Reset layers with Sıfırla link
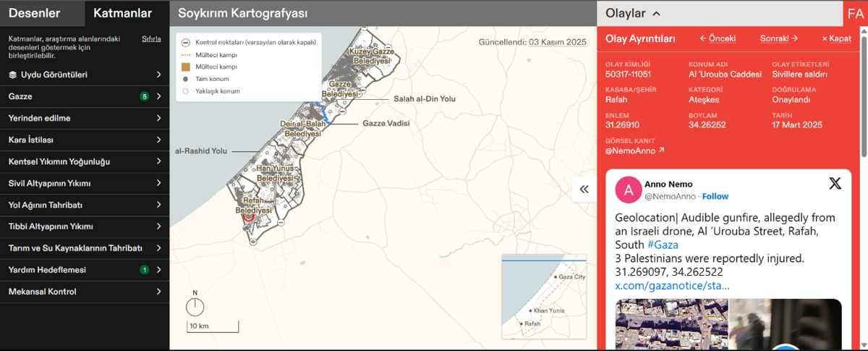 (x=151, y=39)
